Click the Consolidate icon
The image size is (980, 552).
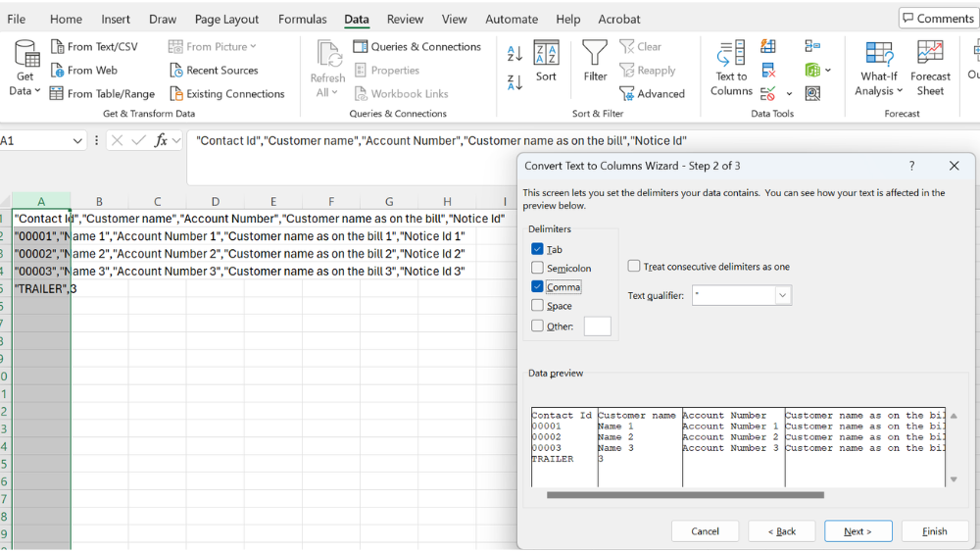coord(812,46)
